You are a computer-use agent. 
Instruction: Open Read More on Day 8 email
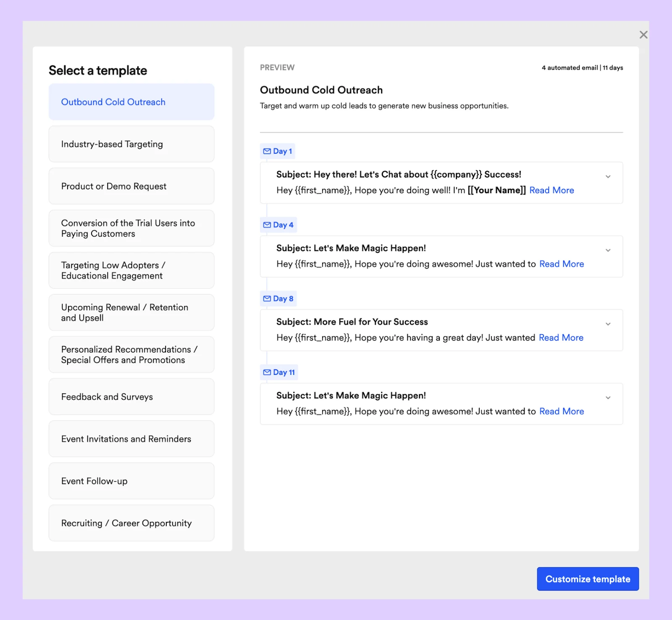tap(561, 337)
